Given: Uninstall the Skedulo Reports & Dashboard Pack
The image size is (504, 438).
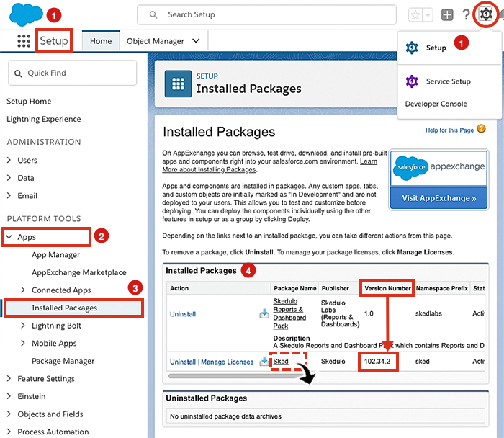Looking at the screenshot, I should coord(183,314).
